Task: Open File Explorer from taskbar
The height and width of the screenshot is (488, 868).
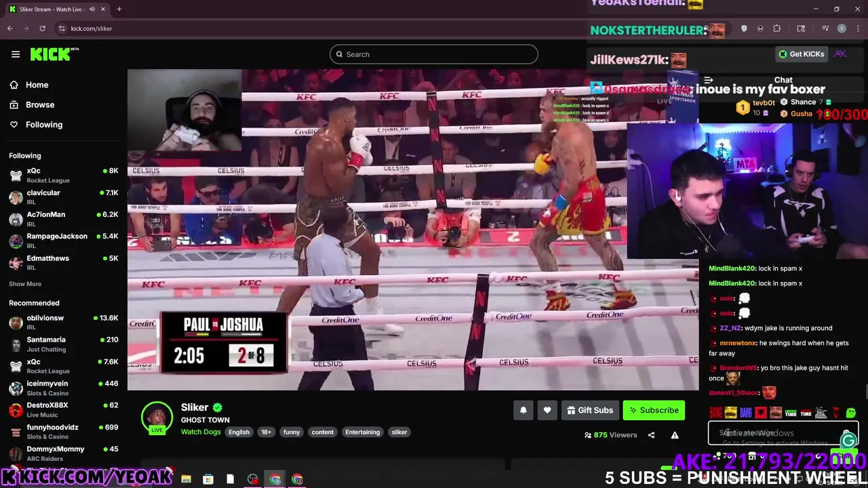Action: (x=186, y=479)
